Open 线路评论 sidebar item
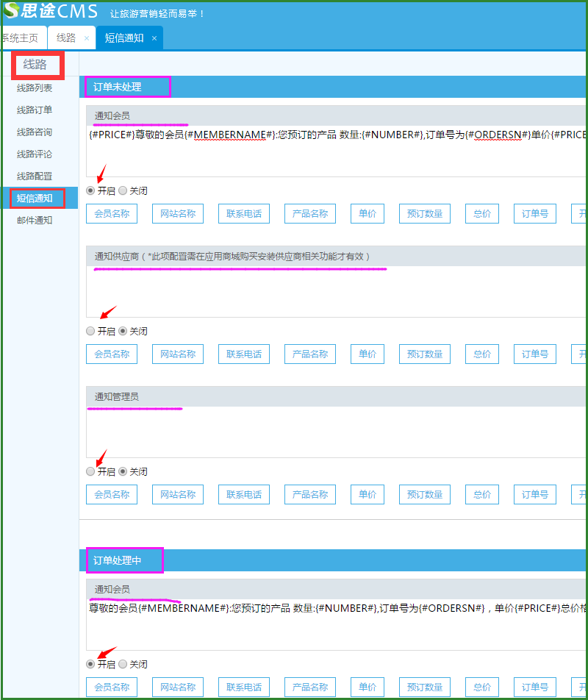Viewport: 588px width, 700px height. (x=35, y=154)
